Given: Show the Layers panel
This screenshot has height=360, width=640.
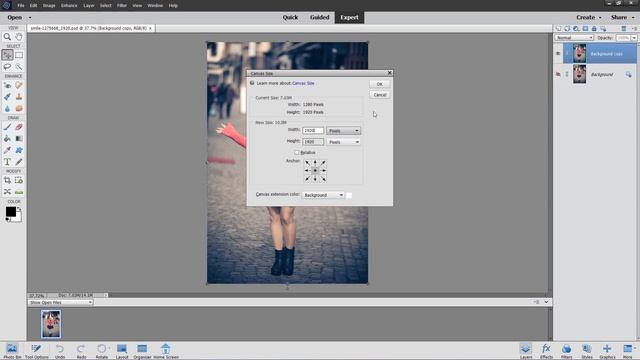Looking at the screenshot, I should (x=526, y=351).
